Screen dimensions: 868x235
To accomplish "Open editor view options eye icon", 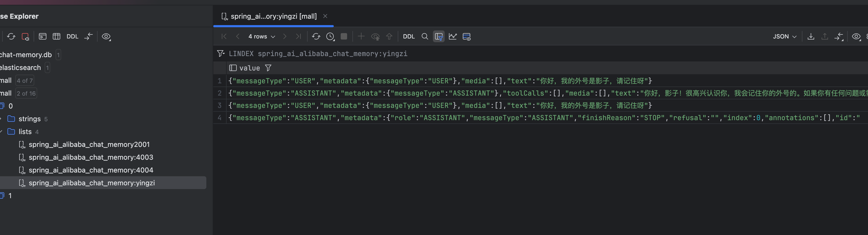I will (856, 37).
